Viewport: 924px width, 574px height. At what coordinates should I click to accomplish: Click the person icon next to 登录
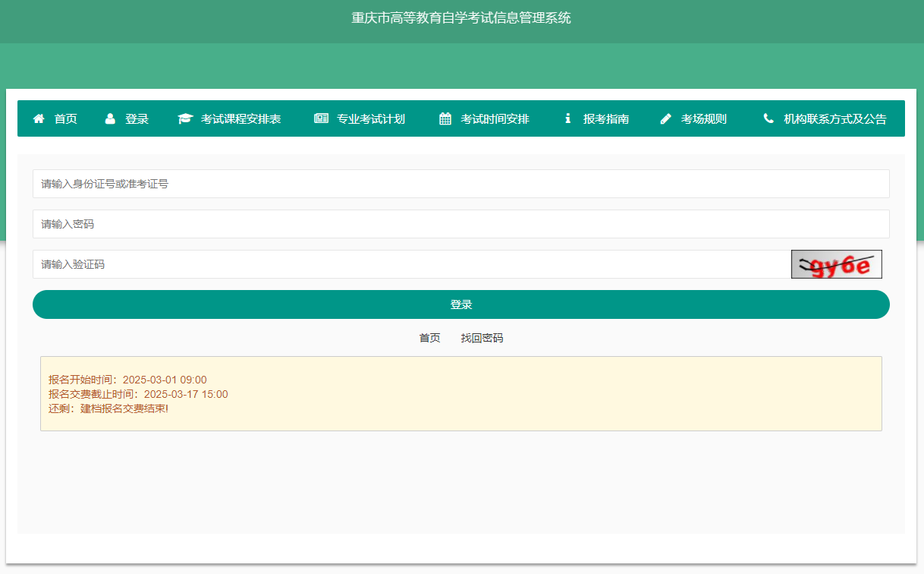click(x=110, y=118)
